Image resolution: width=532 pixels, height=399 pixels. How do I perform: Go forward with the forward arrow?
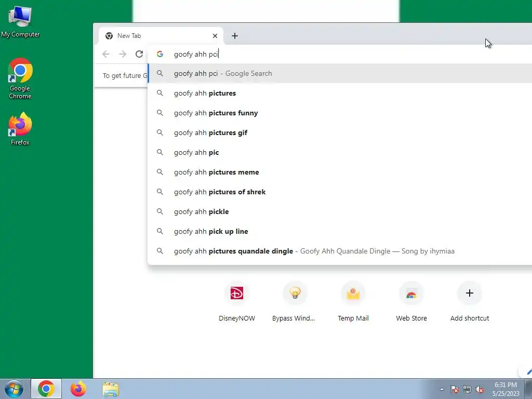[123, 54]
